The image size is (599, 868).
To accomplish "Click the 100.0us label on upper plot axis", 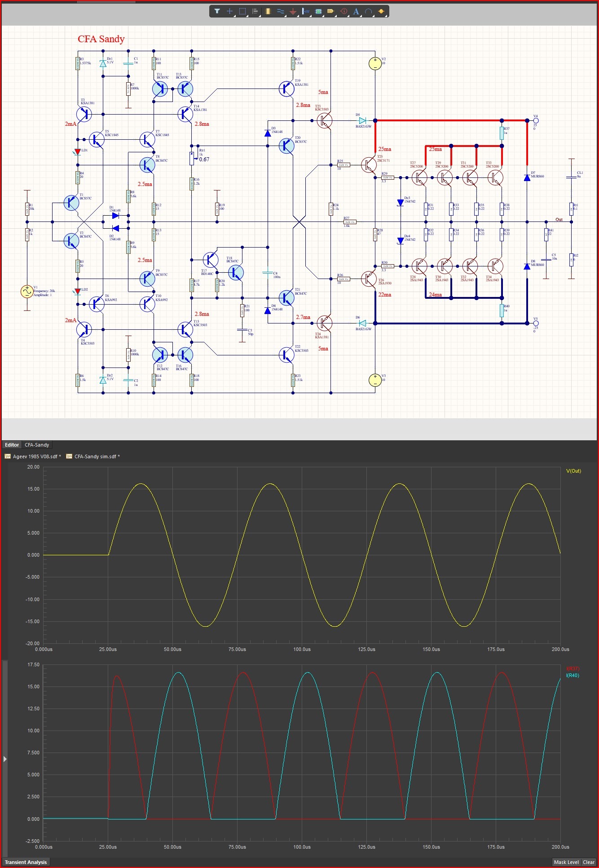I will [302, 649].
